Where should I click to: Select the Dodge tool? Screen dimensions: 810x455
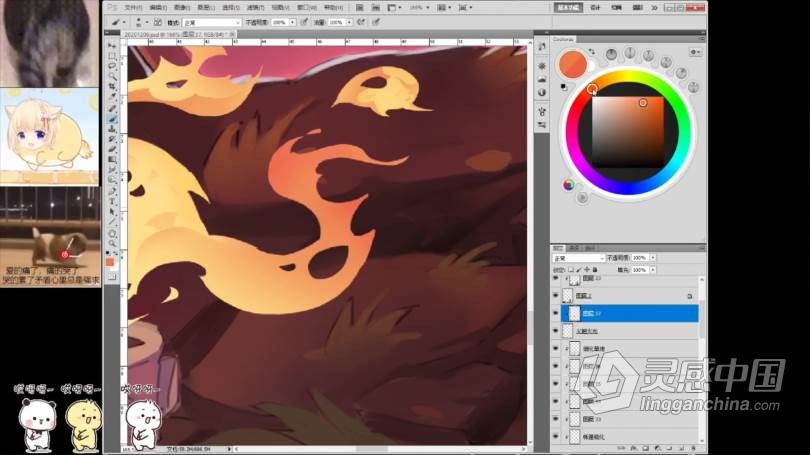coord(112,181)
